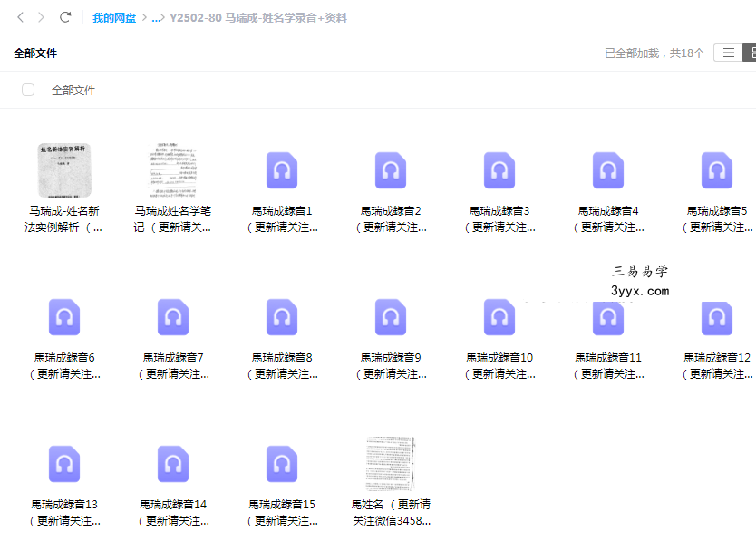Open audio file 馬瑞成錄音8 icon
The image size is (756, 560).
pos(282,317)
